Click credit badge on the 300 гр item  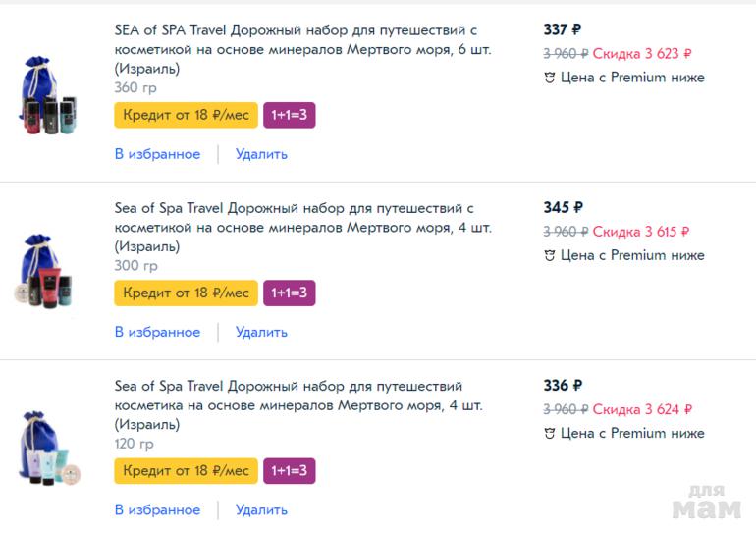(x=186, y=293)
